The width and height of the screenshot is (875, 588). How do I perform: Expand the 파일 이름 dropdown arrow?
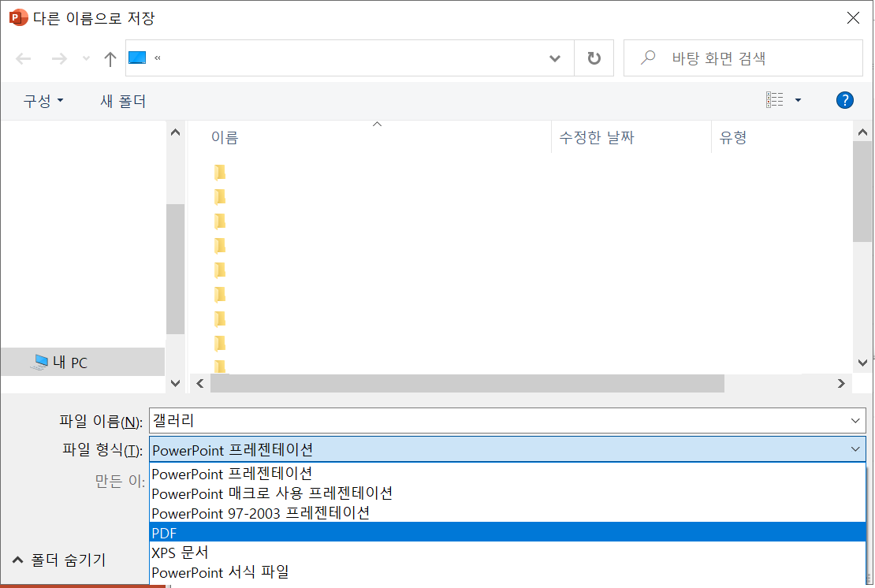(x=855, y=421)
